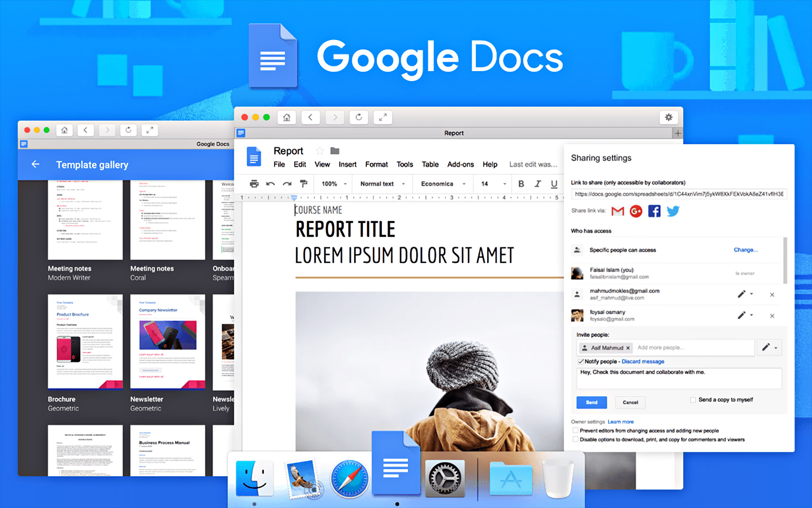Open the move-to-folder icon beside Report
Viewport: 812px width, 508px height.
(335, 151)
